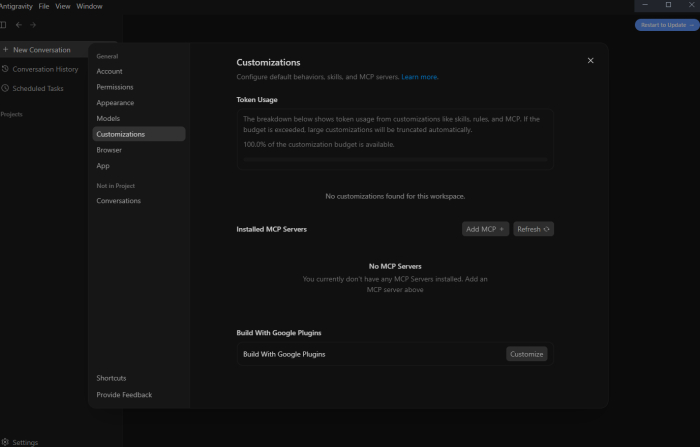This screenshot has width=700, height=447.
Task: Select the App settings tab
Action: pyautogui.click(x=139, y=165)
